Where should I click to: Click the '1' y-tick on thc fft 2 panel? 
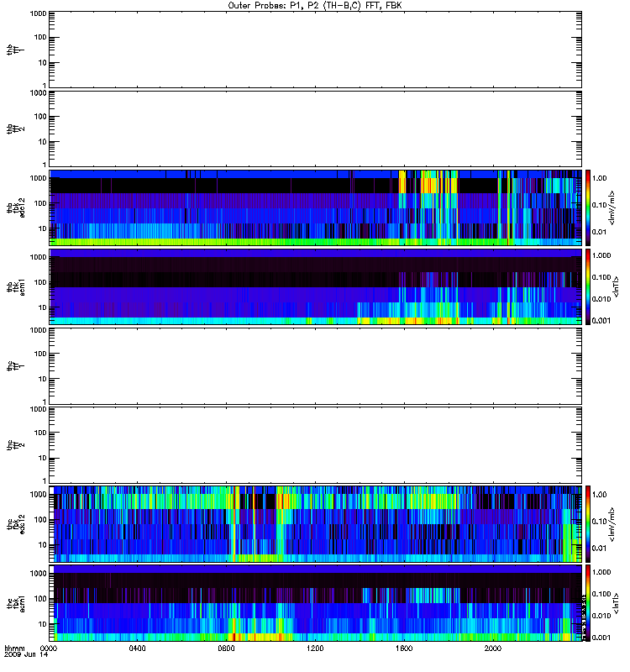point(45,480)
